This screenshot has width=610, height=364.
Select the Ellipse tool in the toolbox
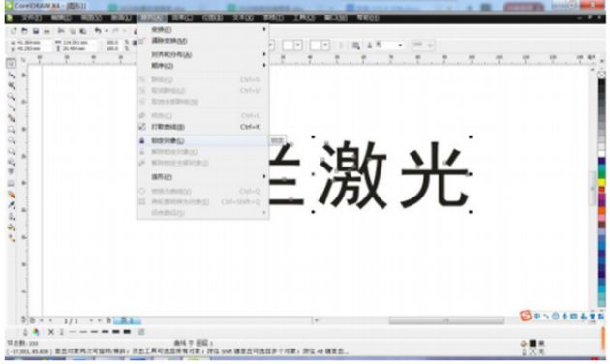click(x=12, y=140)
